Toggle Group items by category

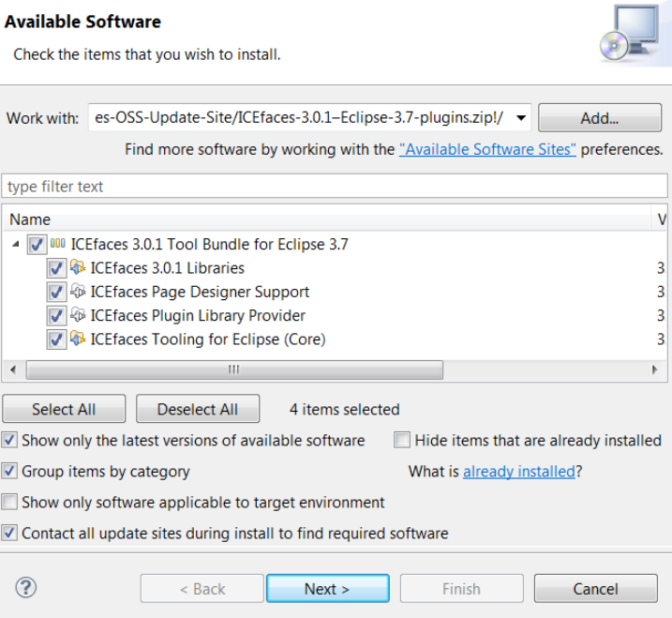(x=9, y=471)
